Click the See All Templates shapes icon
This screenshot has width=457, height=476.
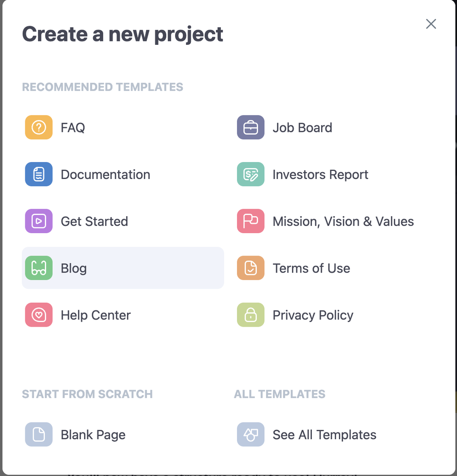click(251, 435)
